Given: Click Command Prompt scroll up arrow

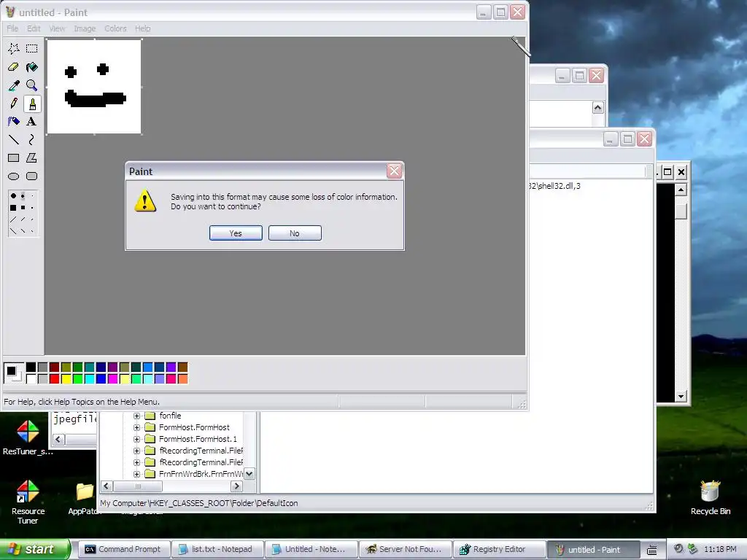Looking at the screenshot, I should pos(681,190).
